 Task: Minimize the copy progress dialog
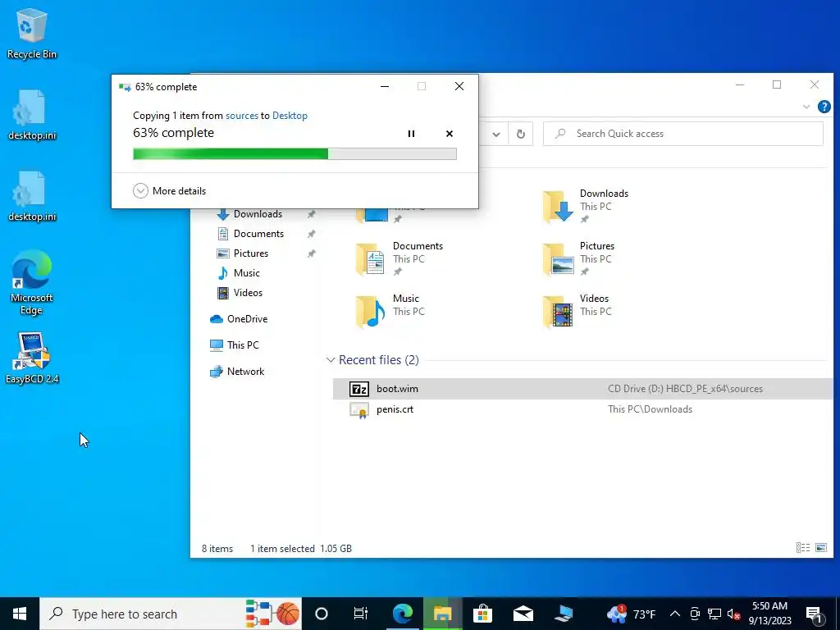[x=385, y=86]
